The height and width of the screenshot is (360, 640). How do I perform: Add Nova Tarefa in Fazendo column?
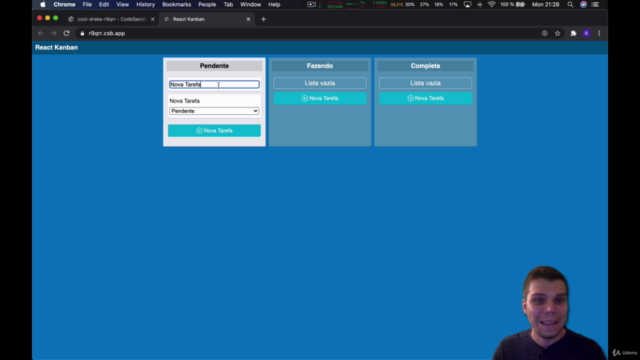pyautogui.click(x=320, y=98)
